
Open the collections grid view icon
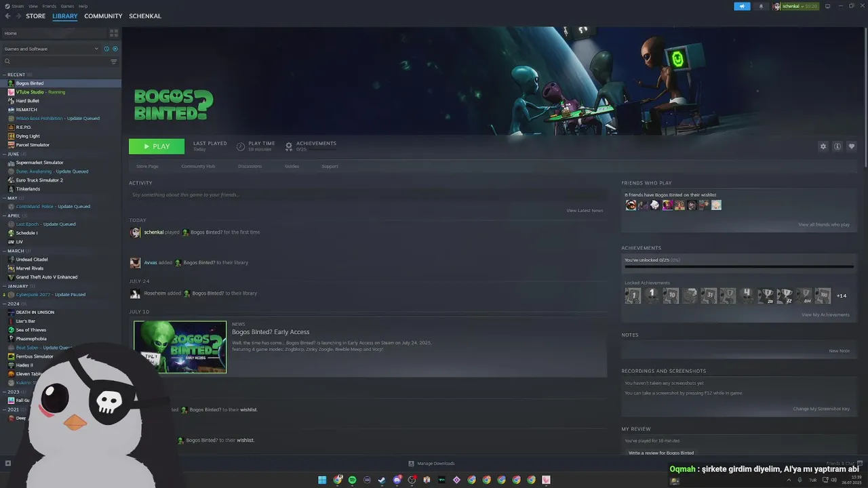coord(114,33)
